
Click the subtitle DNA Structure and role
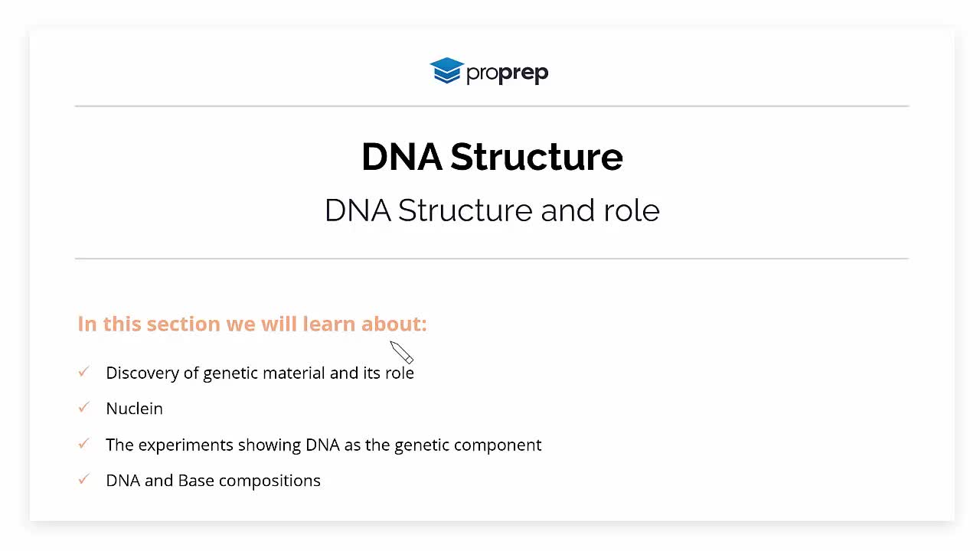(492, 210)
